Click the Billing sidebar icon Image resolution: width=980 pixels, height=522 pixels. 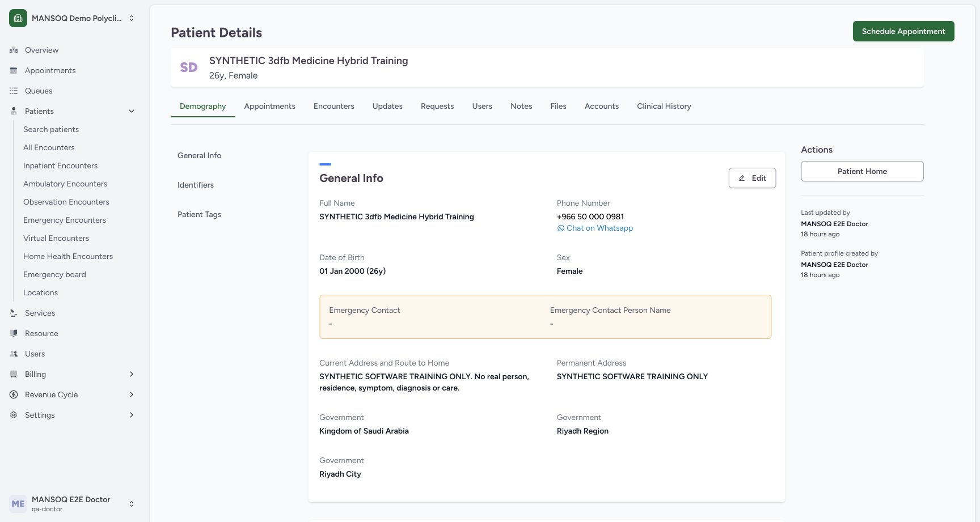(14, 374)
